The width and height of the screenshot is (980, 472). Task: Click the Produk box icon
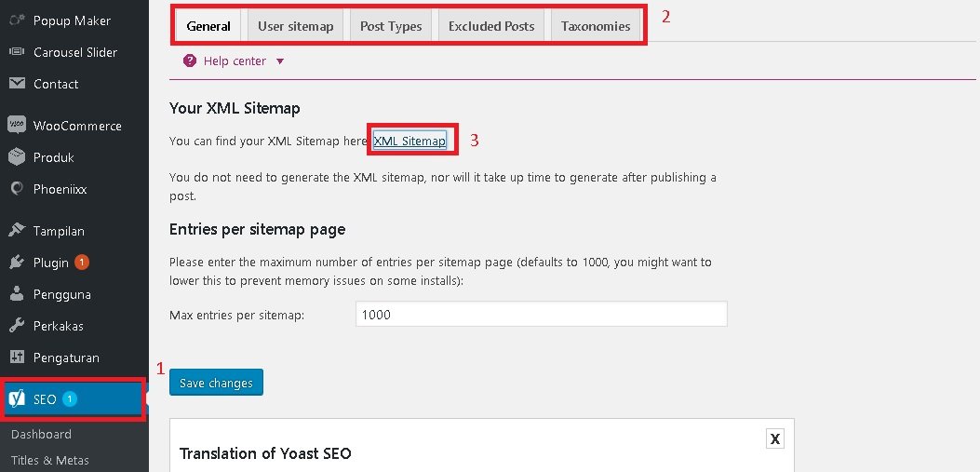pos(17,157)
